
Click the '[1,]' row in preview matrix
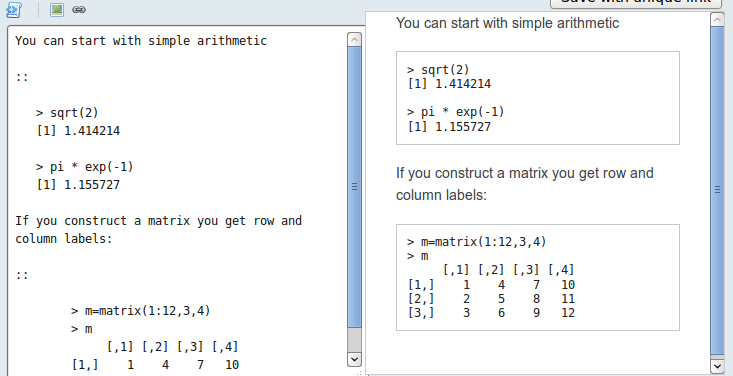tap(491, 285)
